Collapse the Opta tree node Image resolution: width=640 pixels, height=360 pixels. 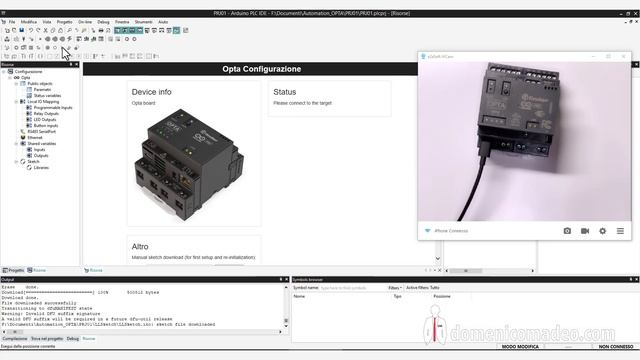[x=10, y=78]
